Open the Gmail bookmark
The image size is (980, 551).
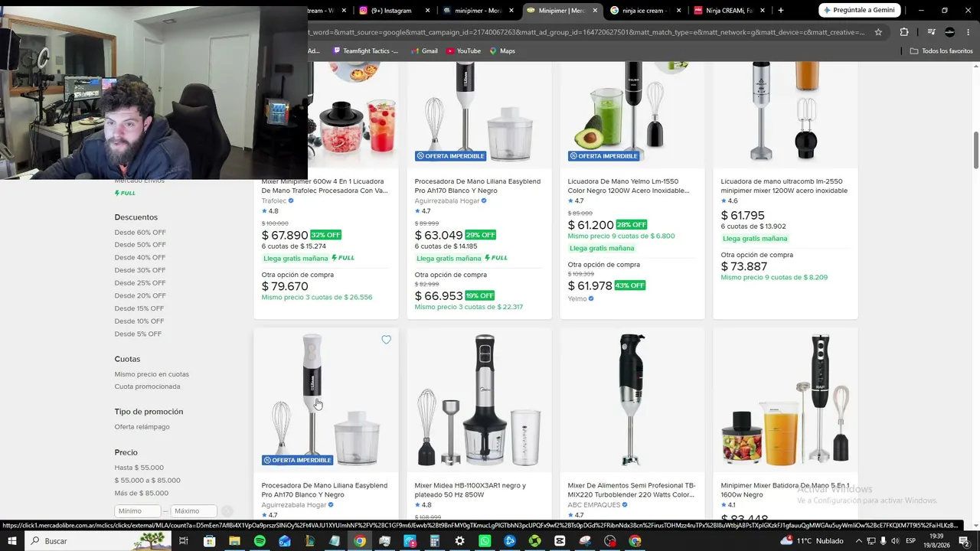tap(424, 51)
